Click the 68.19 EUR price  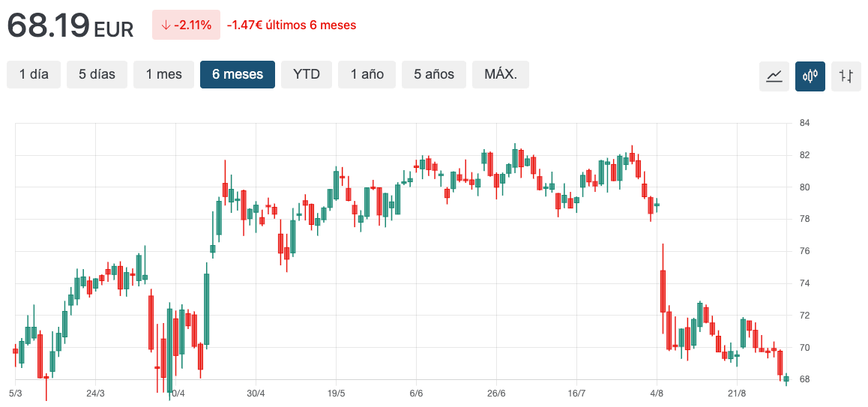click(70, 25)
